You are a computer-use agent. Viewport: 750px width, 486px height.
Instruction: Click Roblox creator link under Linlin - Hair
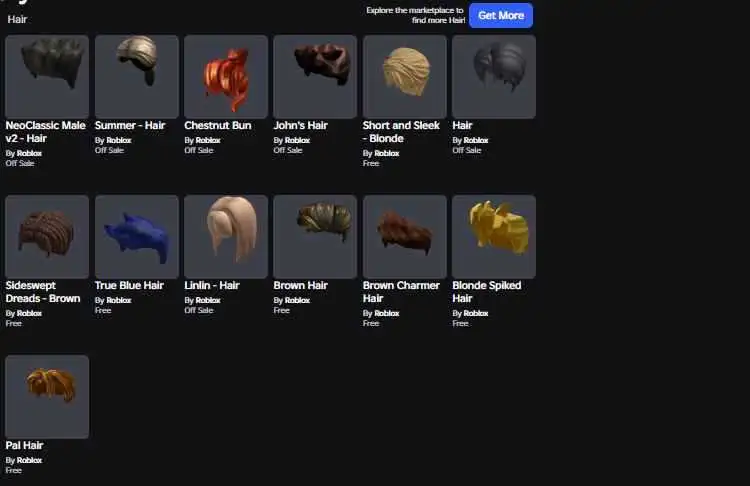[x=208, y=300]
